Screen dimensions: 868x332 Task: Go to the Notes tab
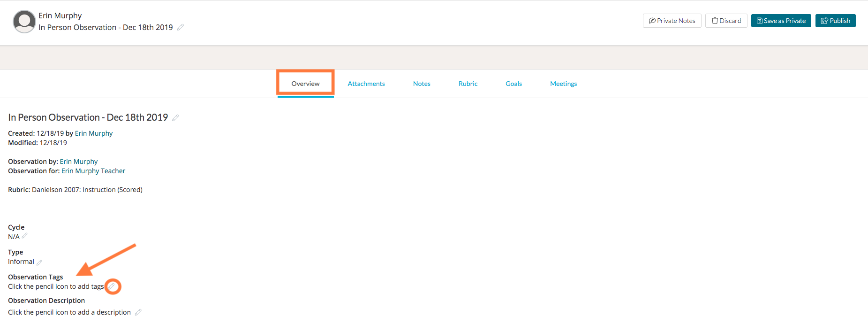coord(422,84)
